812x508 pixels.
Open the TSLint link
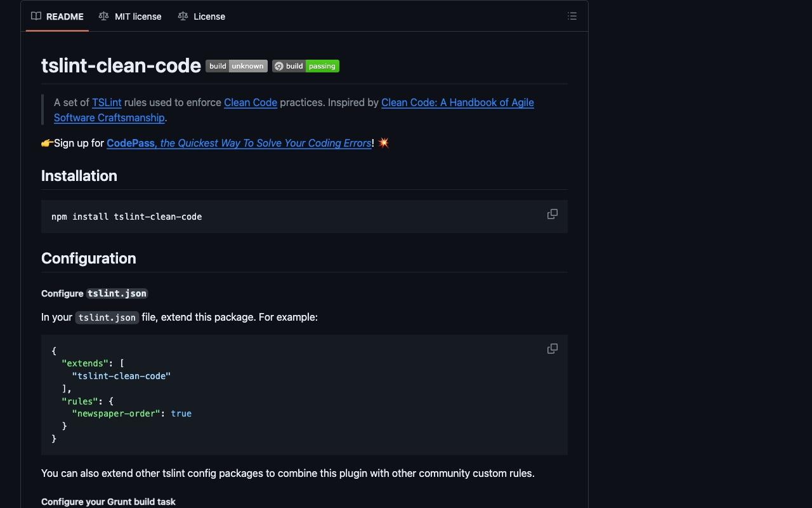tap(107, 102)
